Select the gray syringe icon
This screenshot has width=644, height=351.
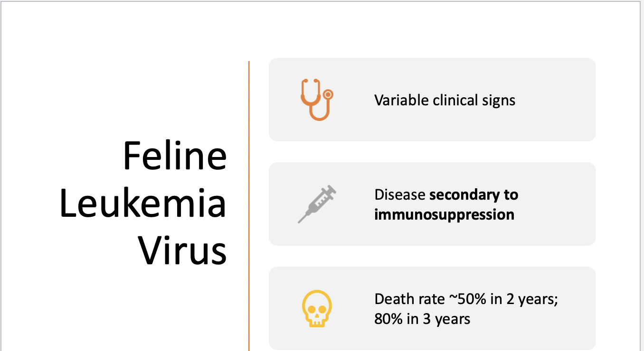point(317,204)
